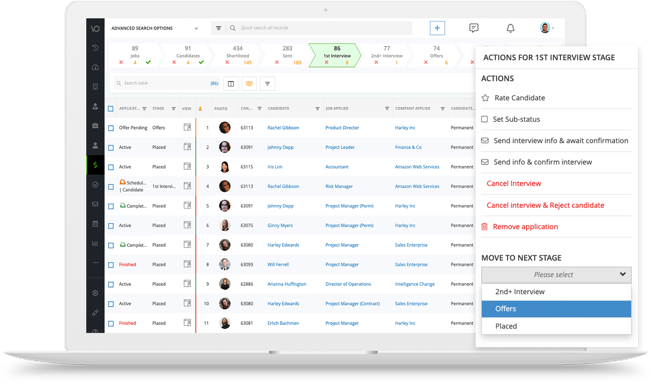Tick the checkbox for Offer Pending row
Screen dimensions: 650x383
coord(111,128)
